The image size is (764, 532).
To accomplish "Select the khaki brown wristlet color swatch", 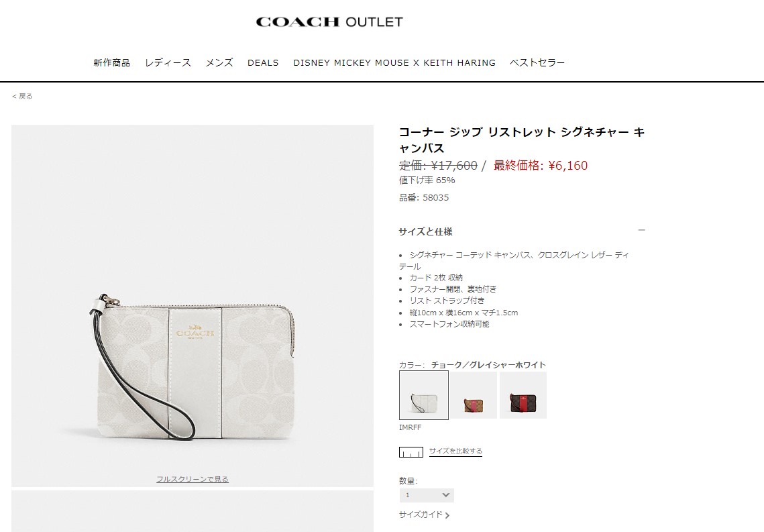I will click(473, 395).
